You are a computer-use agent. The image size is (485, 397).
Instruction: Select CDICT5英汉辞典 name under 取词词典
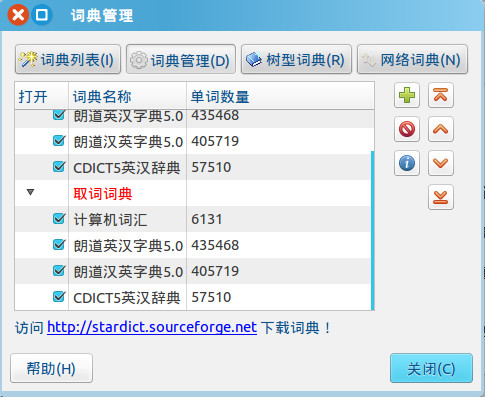127,298
